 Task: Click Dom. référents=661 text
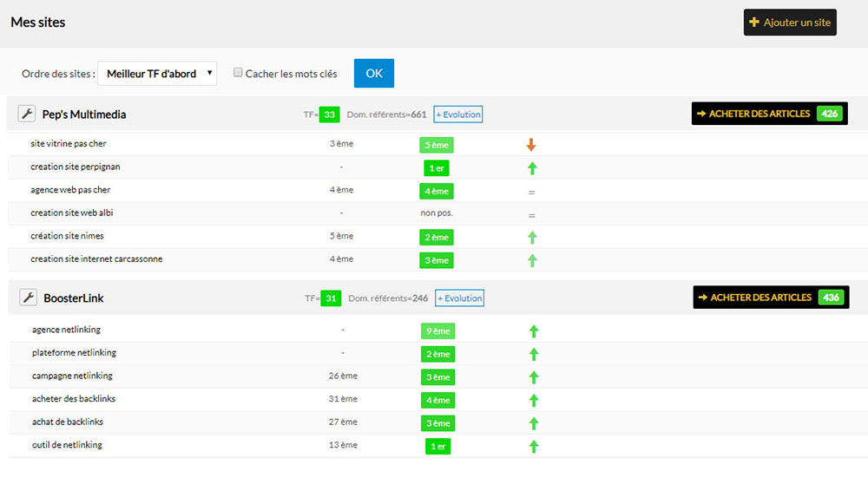[386, 115]
